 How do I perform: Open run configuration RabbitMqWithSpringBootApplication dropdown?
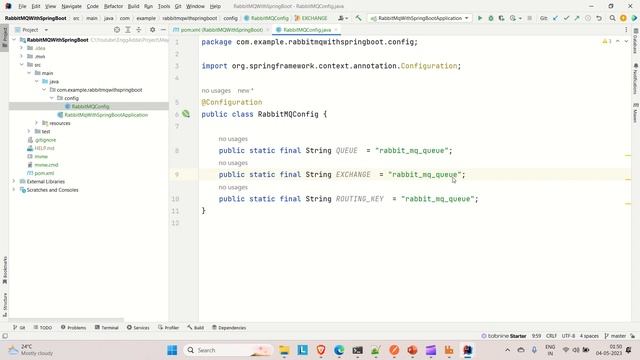420,18
